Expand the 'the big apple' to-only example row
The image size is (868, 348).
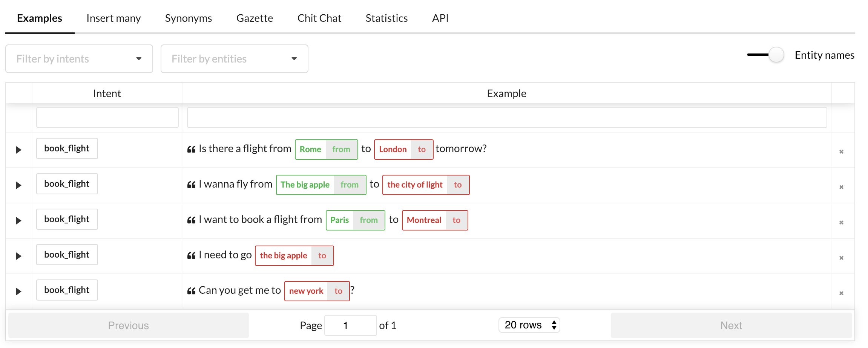18,256
